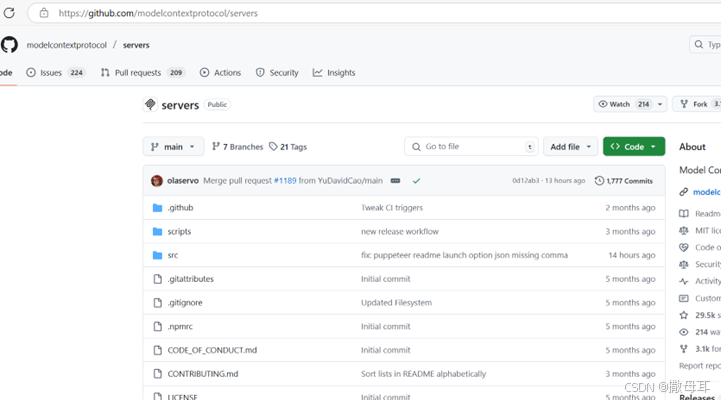Click the Activity pulse icon in About
This screenshot has height=400, width=721.
684,281
